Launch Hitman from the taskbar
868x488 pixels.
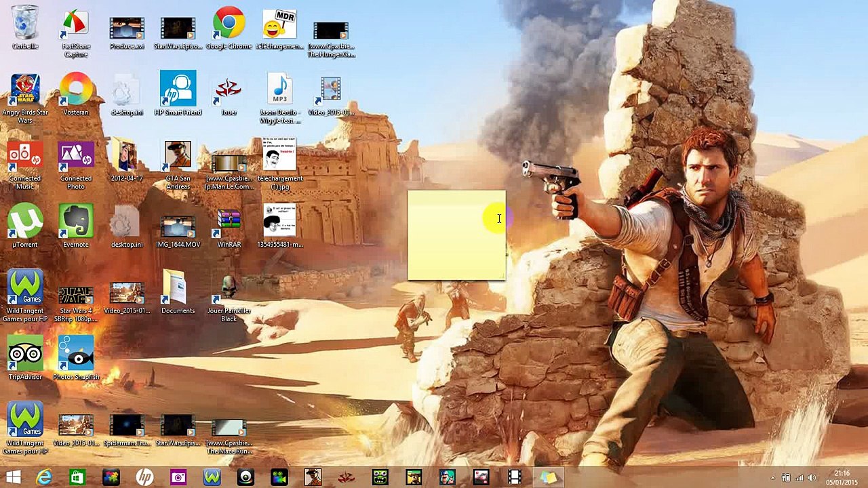point(347,478)
